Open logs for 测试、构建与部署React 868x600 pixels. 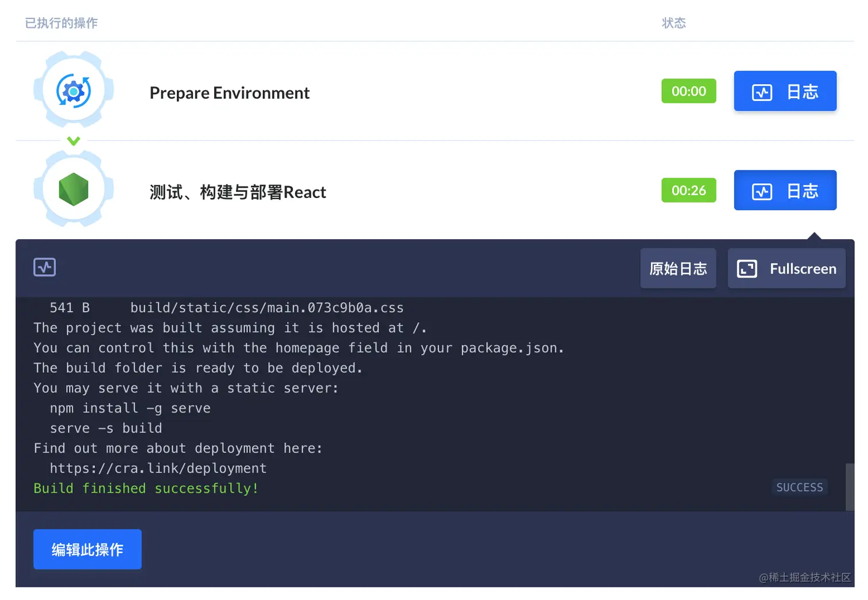tap(785, 190)
